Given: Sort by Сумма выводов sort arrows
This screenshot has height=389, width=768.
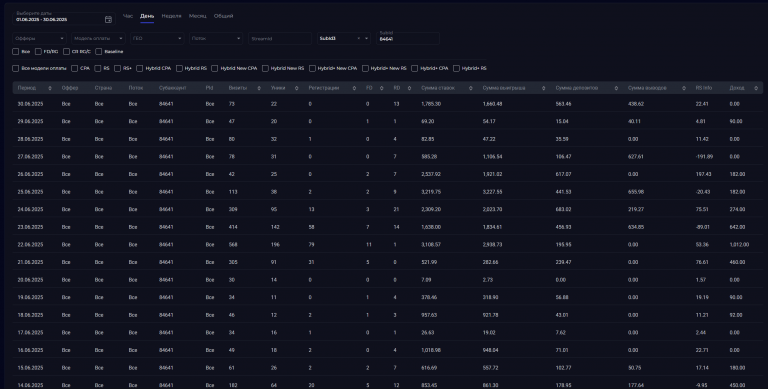Looking at the screenshot, I should pos(684,88).
